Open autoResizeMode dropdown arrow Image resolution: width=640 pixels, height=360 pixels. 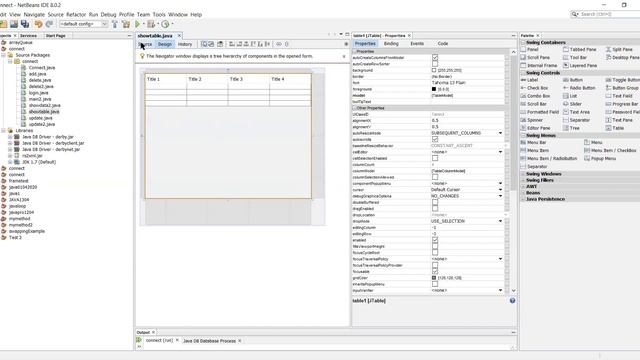[x=500, y=133]
